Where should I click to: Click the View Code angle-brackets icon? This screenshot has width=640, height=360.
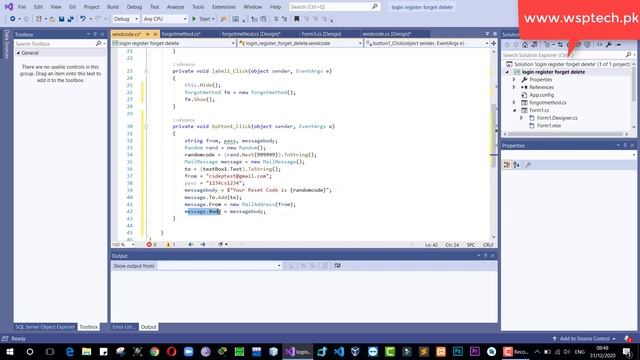click(x=599, y=44)
